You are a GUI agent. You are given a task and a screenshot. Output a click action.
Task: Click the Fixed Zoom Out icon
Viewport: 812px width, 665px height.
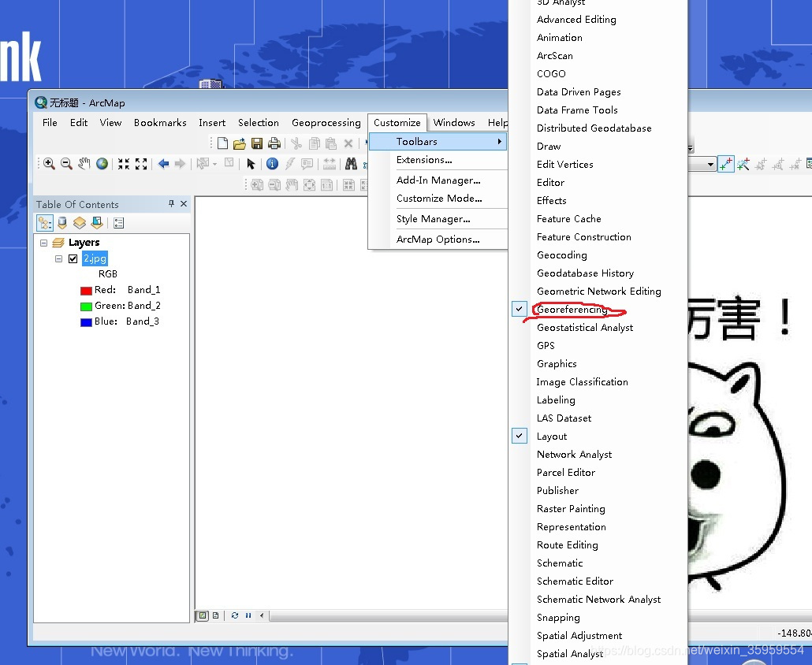(141, 164)
